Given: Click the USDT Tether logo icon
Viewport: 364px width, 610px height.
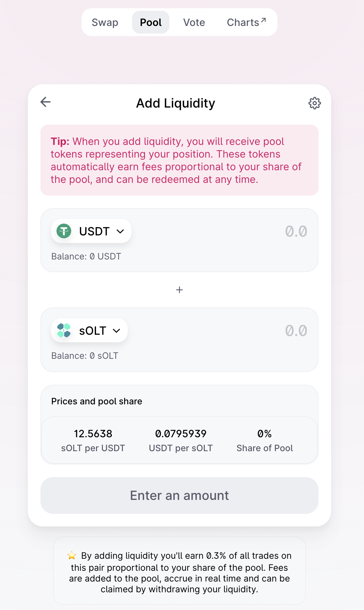Looking at the screenshot, I should tap(64, 231).
